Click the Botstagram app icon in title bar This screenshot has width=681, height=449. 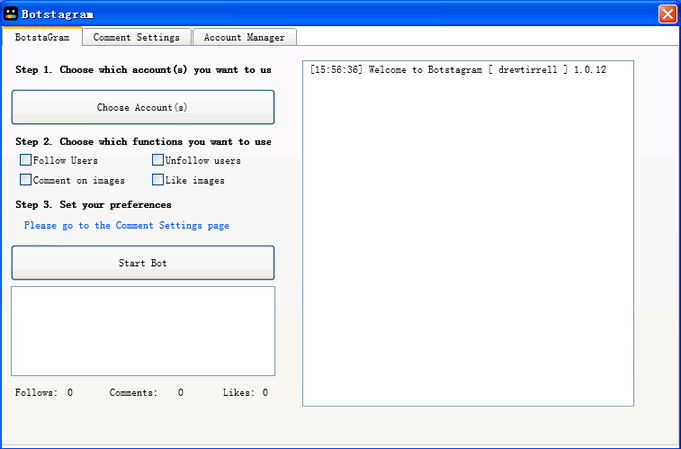pos(10,14)
